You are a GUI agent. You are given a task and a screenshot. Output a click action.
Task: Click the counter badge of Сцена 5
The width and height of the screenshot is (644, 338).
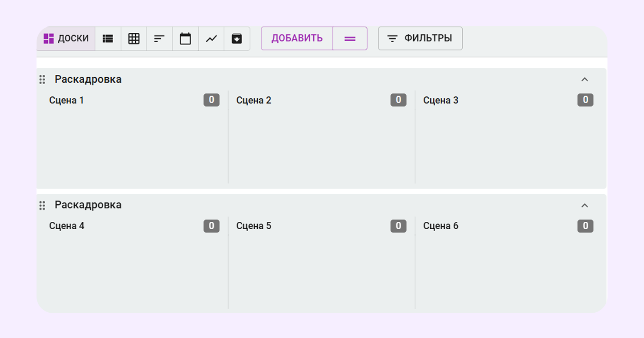[398, 226]
